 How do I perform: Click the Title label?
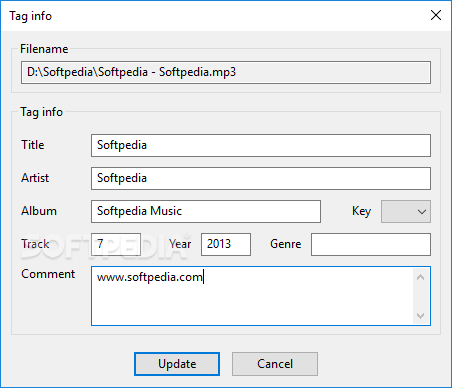pyautogui.click(x=33, y=145)
